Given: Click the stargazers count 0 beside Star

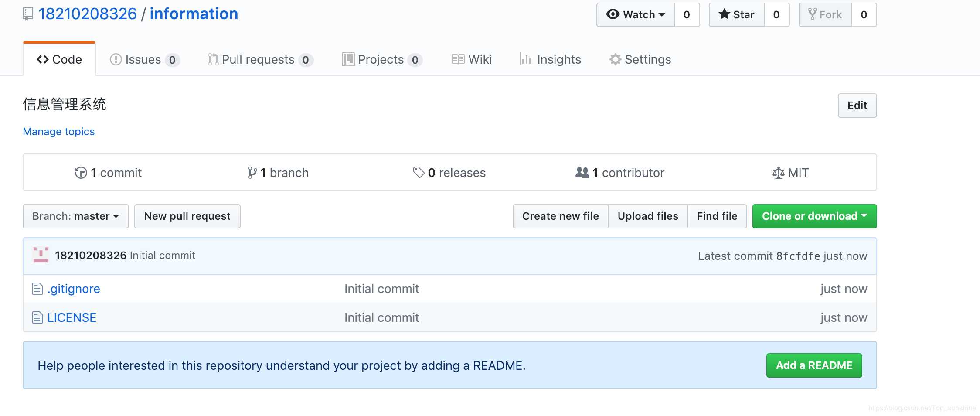Looking at the screenshot, I should pos(776,15).
